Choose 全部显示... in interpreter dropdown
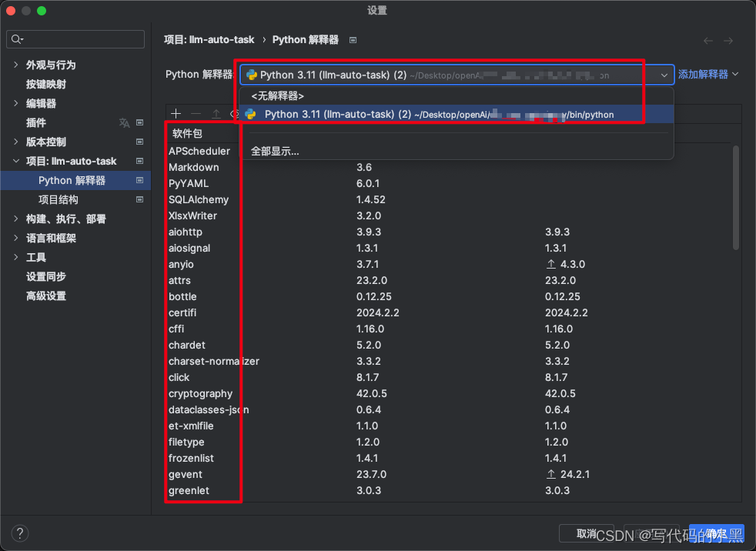The height and width of the screenshot is (551, 756). (456, 151)
